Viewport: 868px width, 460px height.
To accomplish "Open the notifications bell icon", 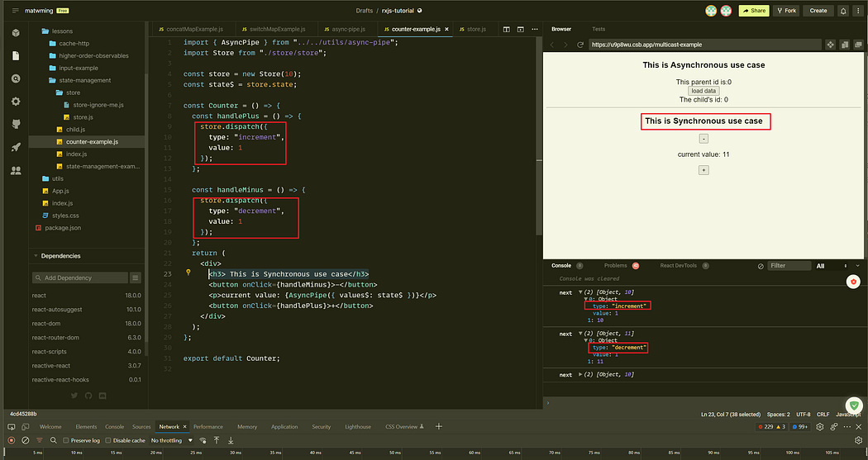I will (843, 11).
